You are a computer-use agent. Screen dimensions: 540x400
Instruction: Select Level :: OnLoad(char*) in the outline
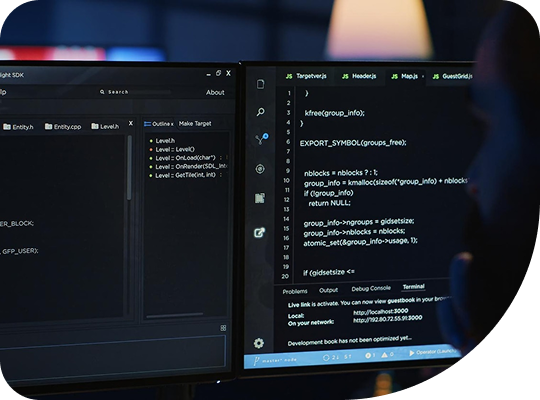click(x=185, y=158)
